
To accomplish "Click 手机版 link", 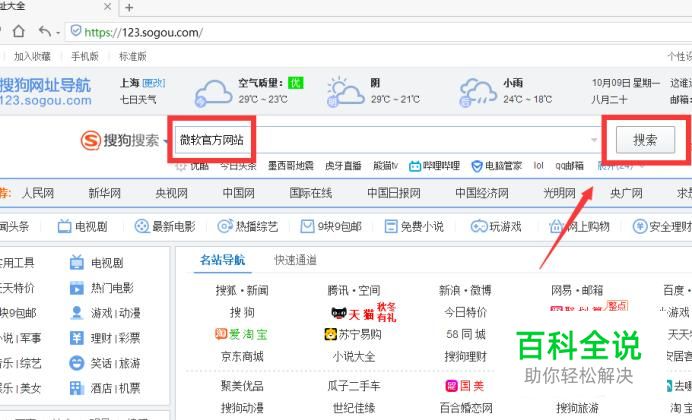I will click(x=85, y=56).
